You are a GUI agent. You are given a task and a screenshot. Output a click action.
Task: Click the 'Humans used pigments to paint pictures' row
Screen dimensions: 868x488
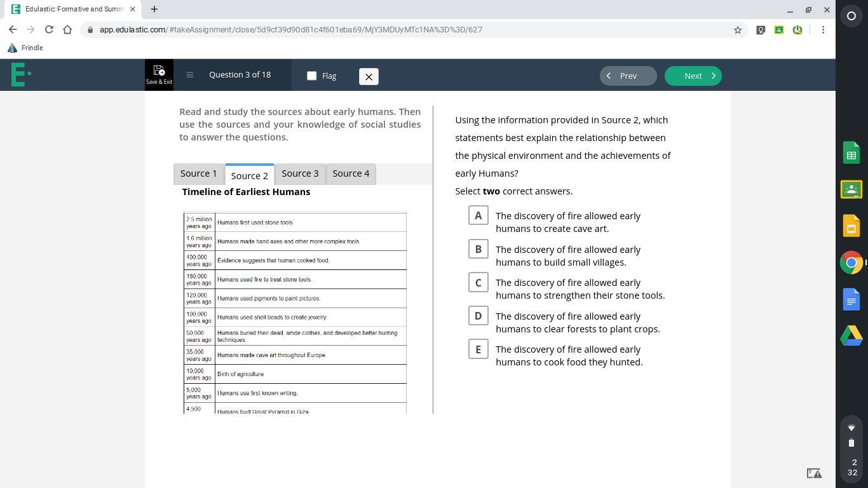click(295, 299)
